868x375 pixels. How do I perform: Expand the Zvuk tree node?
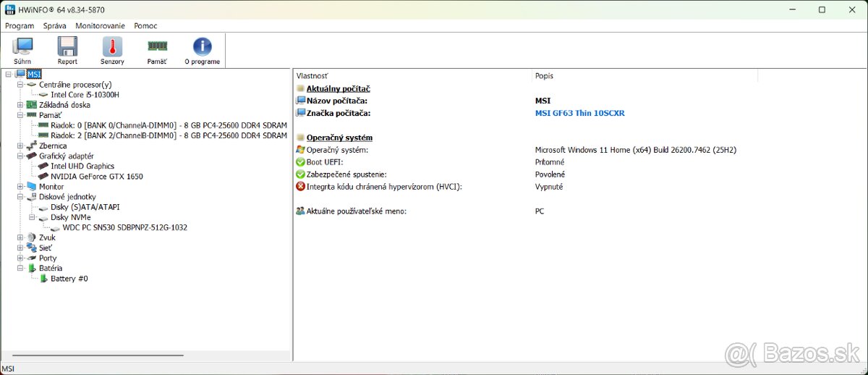click(20, 237)
